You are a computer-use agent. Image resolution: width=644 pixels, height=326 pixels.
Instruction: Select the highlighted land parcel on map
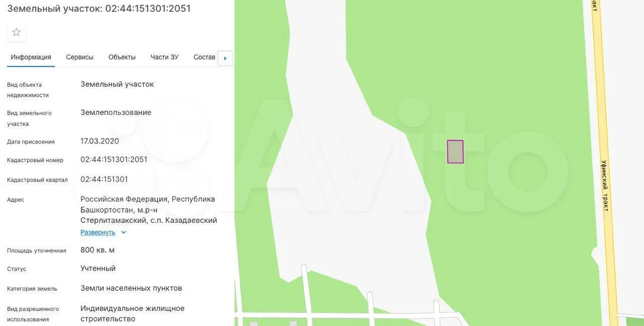455,152
